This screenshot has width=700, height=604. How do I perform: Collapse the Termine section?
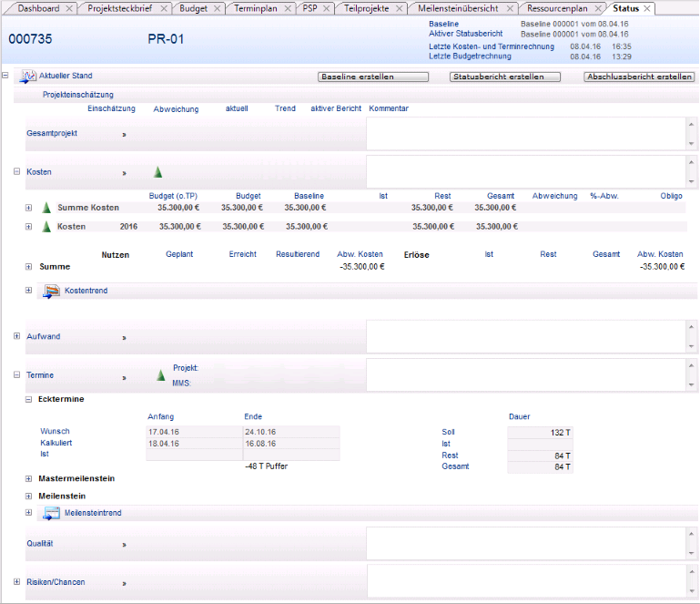pos(17,374)
